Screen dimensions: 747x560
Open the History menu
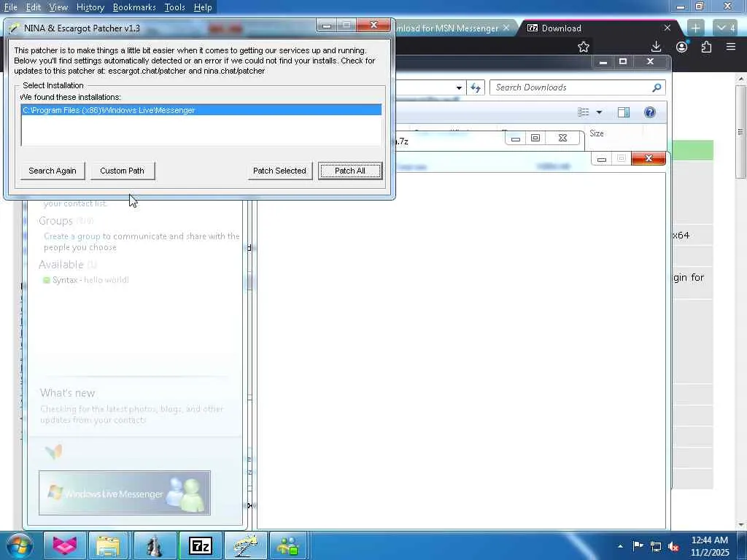point(90,7)
